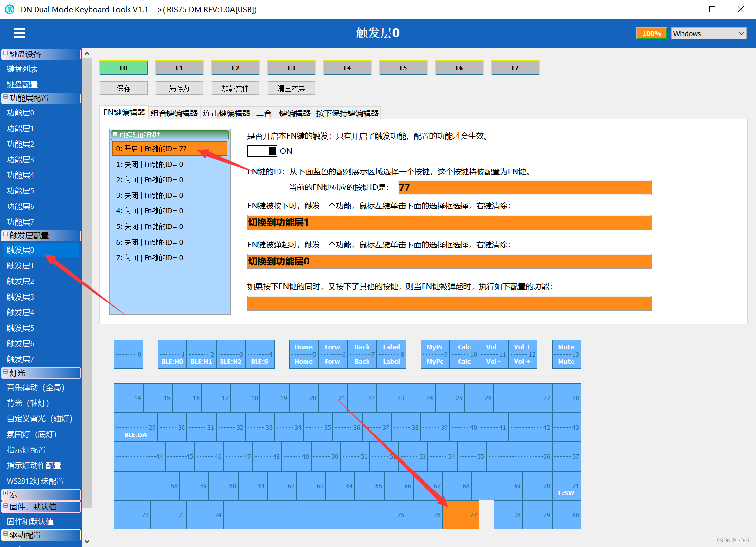Click the LDN application logo icon
The image size is (756, 547).
click(x=9, y=9)
